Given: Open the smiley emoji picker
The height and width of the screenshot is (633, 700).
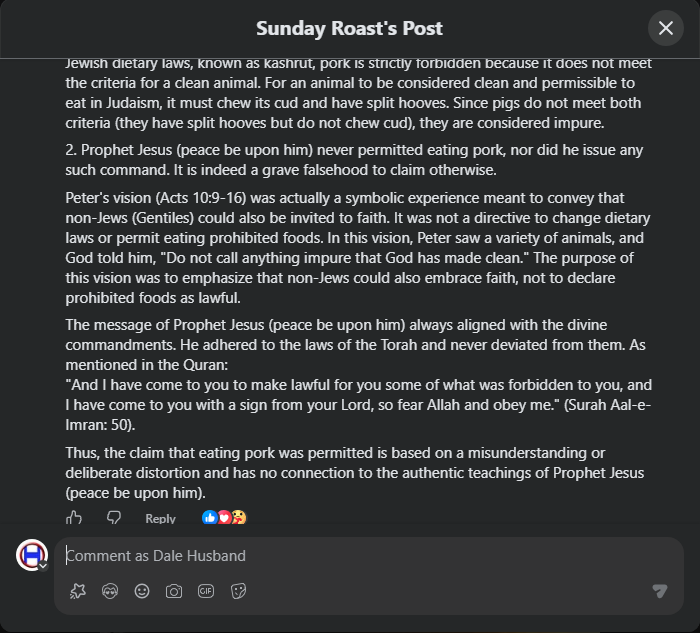Looking at the screenshot, I should [x=142, y=591].
